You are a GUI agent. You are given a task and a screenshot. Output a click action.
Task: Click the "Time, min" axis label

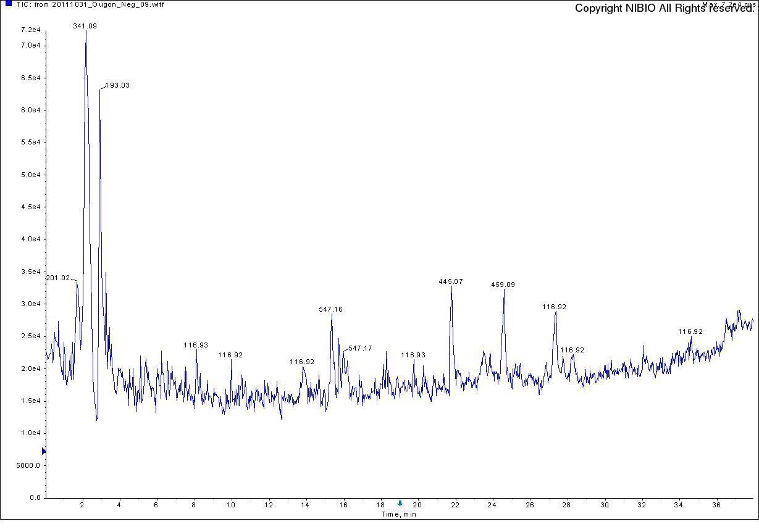[x=398, y=514]
